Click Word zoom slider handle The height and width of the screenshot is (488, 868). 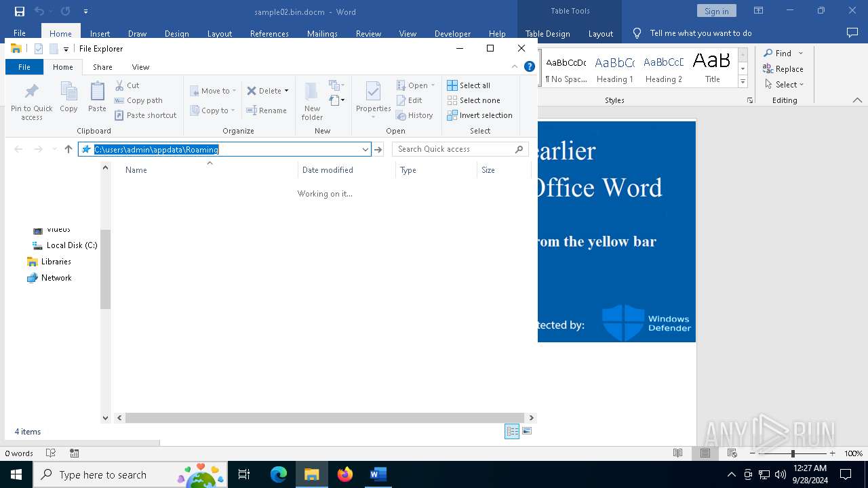pyautogui.click(x=793, y=453)
